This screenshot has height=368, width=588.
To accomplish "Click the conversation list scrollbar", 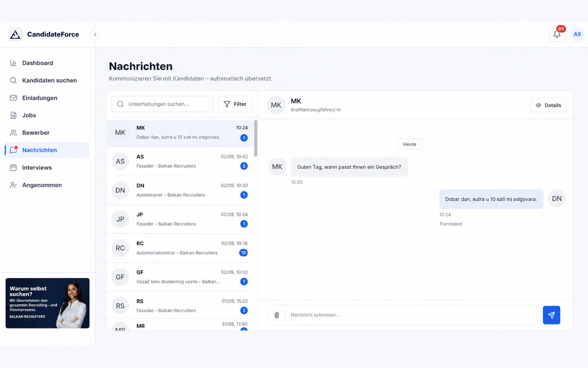I will click(x=256, y=138).
